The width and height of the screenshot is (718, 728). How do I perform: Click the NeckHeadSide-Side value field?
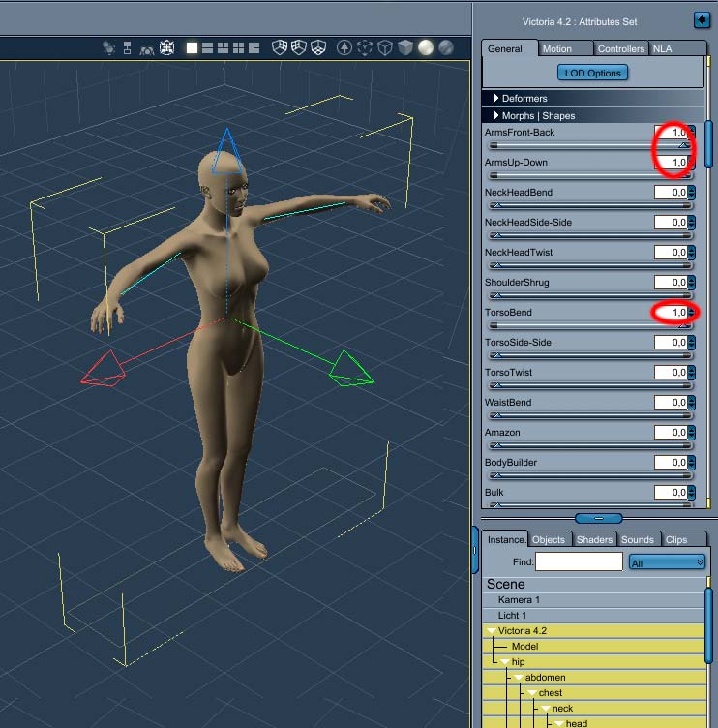click(x=671, y=223)
